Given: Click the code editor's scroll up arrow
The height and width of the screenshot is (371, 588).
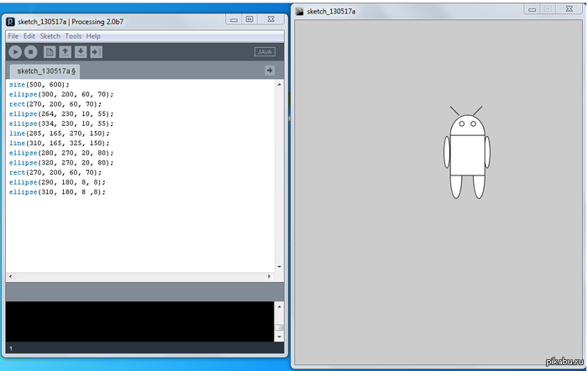Looking at the screenshot, I should 280,85.
